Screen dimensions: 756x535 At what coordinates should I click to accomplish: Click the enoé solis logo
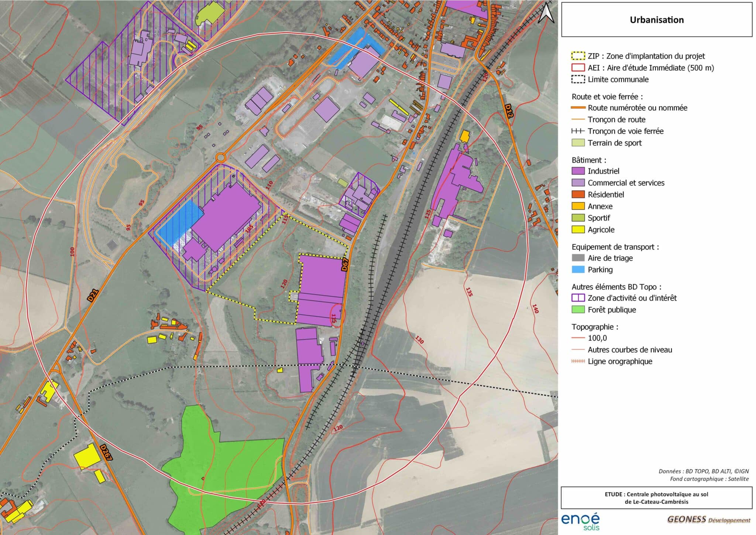pos(580,522)
